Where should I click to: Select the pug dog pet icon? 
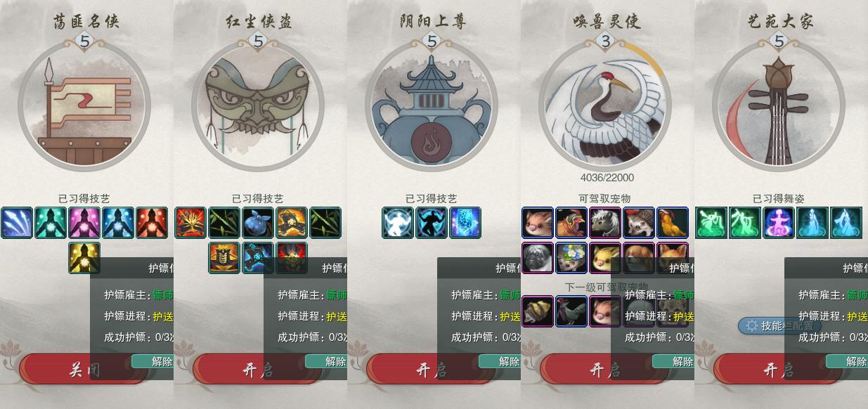click(x=538, y=257)
